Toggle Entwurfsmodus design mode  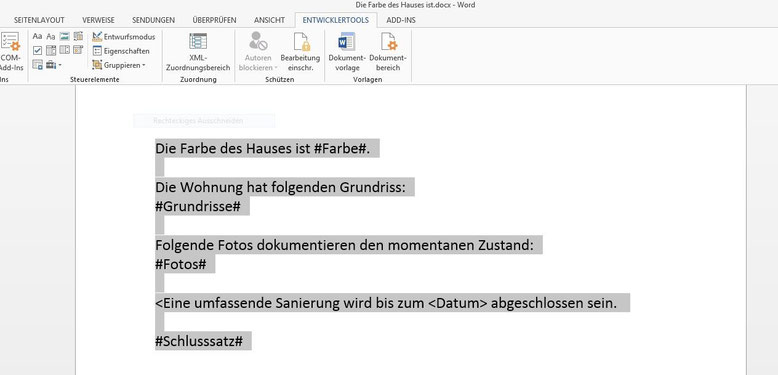pos(124,37)
